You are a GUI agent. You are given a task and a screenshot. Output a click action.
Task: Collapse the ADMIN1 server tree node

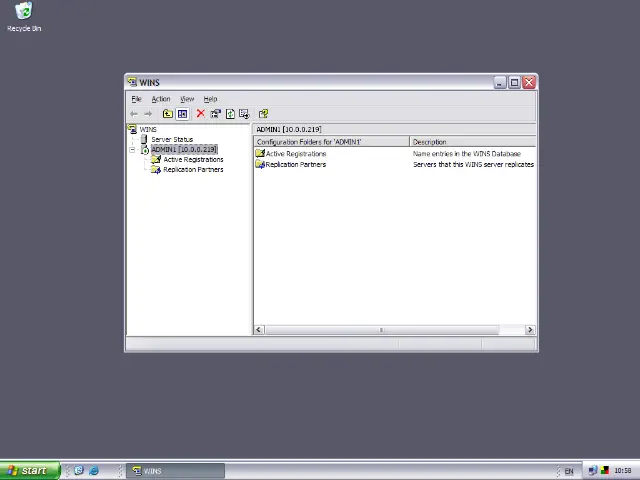pos(132,150)
